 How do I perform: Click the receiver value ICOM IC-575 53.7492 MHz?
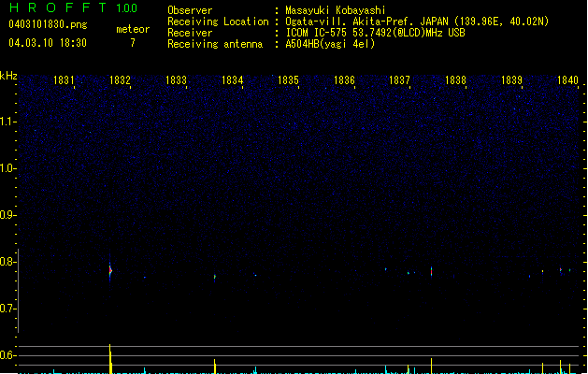coord(376,33)
